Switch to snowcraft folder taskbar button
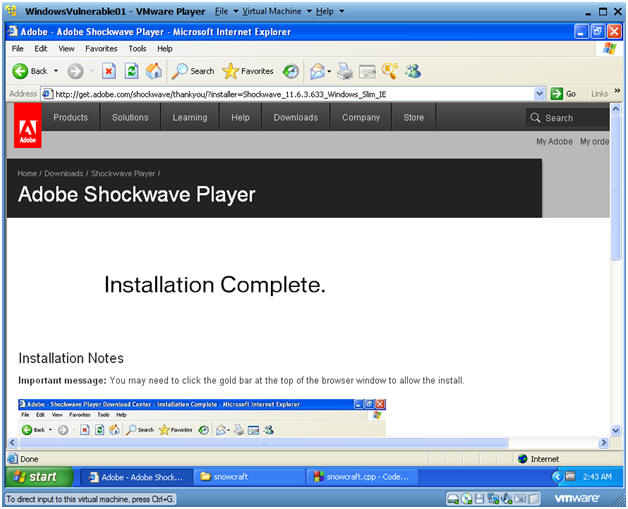 (250, 477)
